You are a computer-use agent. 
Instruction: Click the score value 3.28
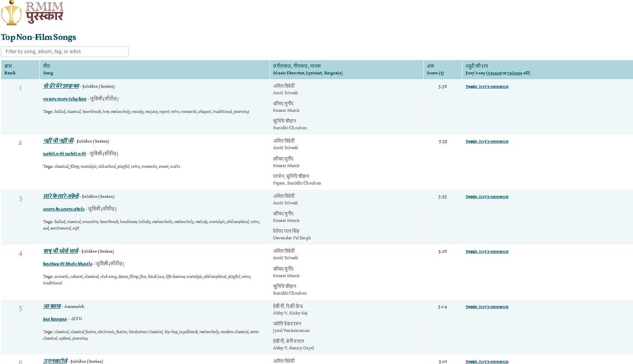[x=443, y=252]
